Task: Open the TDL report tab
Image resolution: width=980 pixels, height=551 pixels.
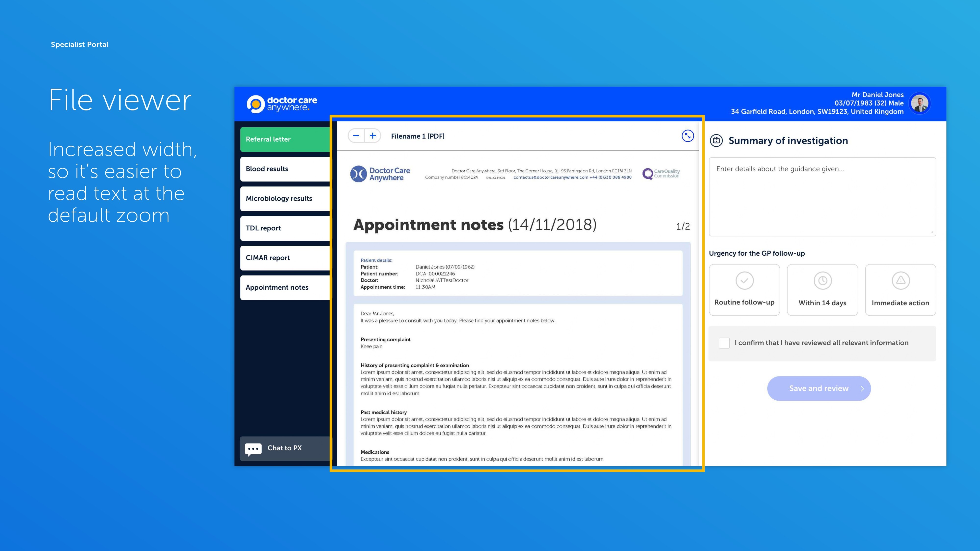Action: (x=285, y=228)
